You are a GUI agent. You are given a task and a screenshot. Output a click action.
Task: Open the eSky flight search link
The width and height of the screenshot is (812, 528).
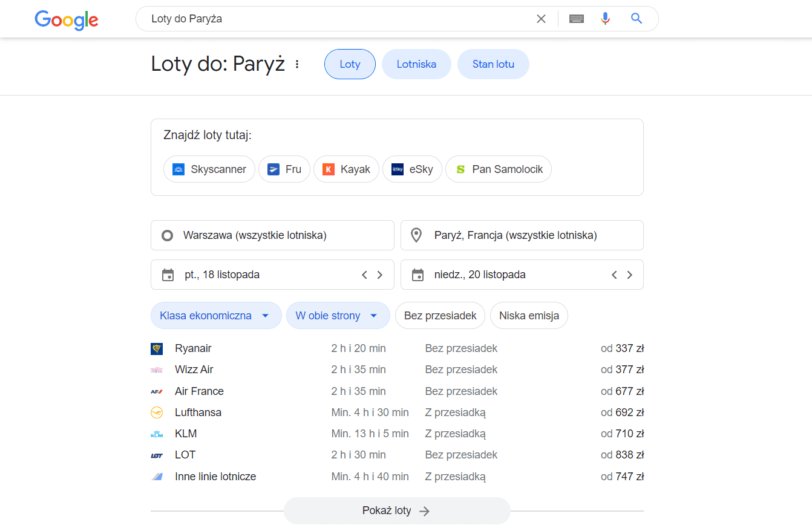tap(412, 169)
